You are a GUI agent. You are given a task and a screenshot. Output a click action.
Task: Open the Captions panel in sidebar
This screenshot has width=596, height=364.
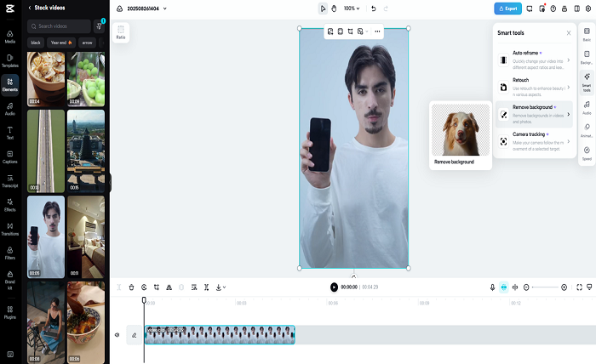(x=10, y=157)
